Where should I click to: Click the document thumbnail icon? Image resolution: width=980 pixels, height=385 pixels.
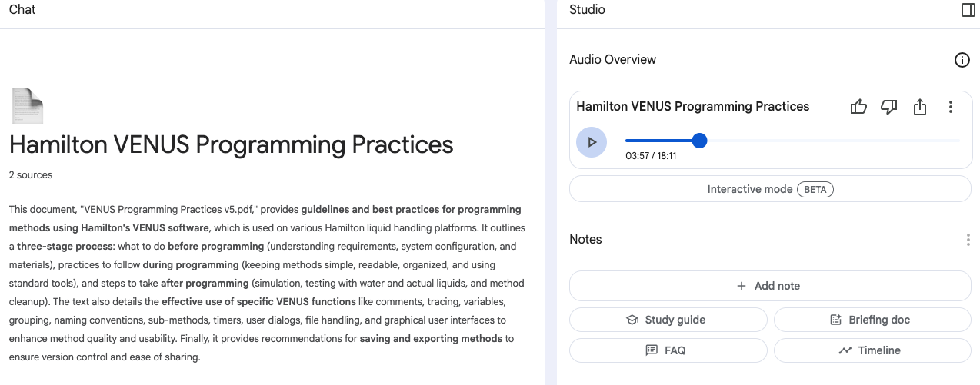coord(28,106)
